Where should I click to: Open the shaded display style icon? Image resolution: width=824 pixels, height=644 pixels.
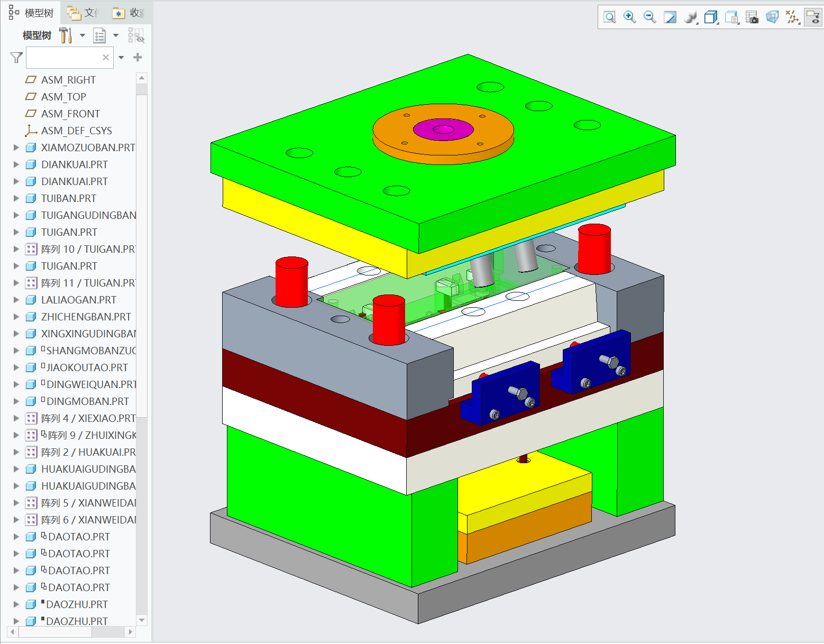690,17
